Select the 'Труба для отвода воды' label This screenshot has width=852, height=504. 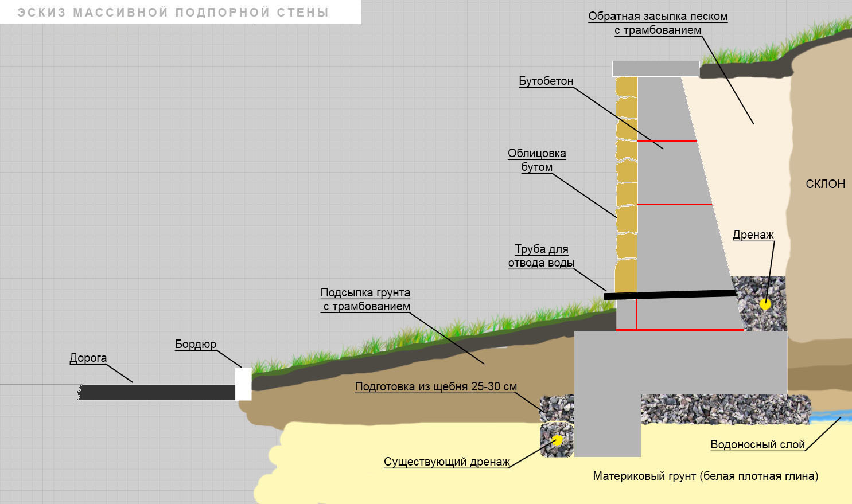541,256
